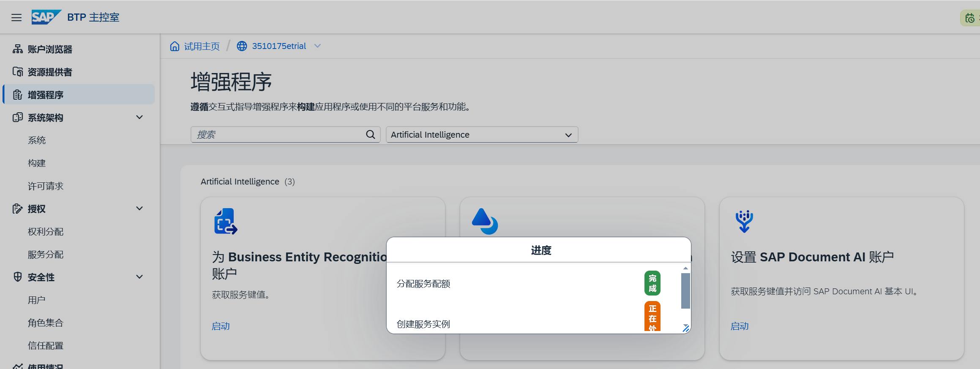Click the 进度 dialog resize handle
980x369 pixels.
(x=686, y=328)
